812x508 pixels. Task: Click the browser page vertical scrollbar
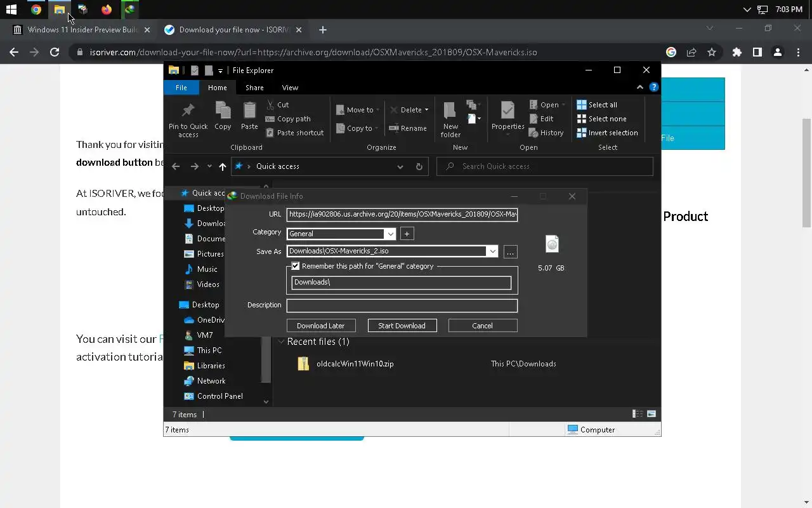pyautogui.click(x=806, y=173)
